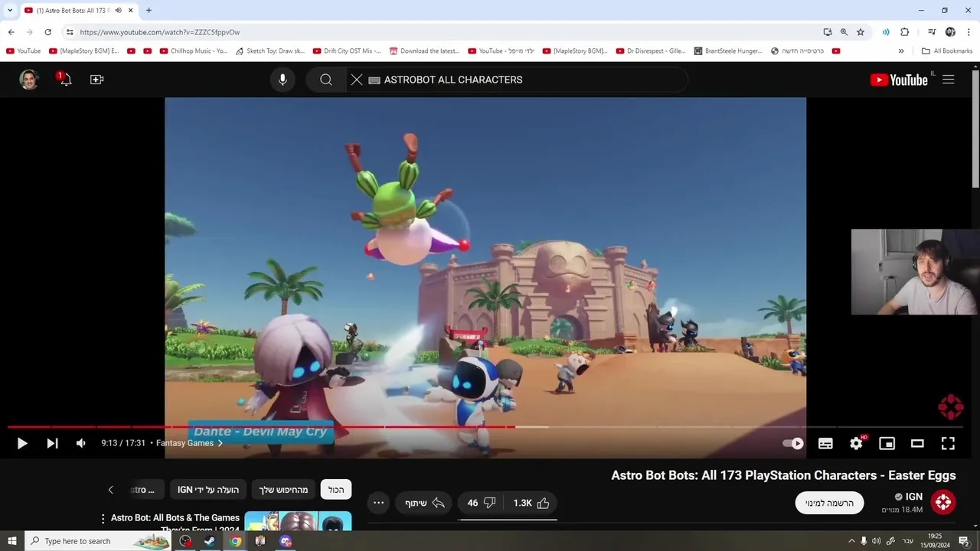Click the voice search microphone button
The width and height of the screenshot is (980, 551).
(283, 80)
